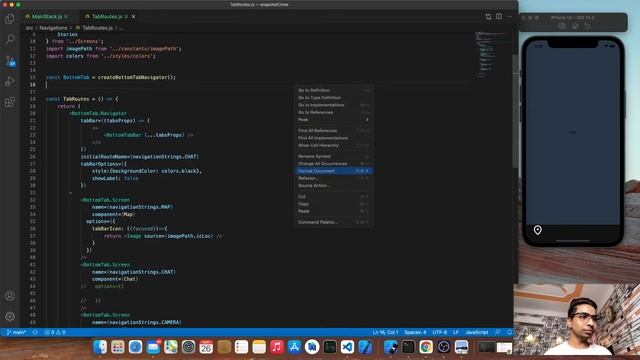Open Calendar from the Dock
The image size is (640, 360).
point(206,347)
